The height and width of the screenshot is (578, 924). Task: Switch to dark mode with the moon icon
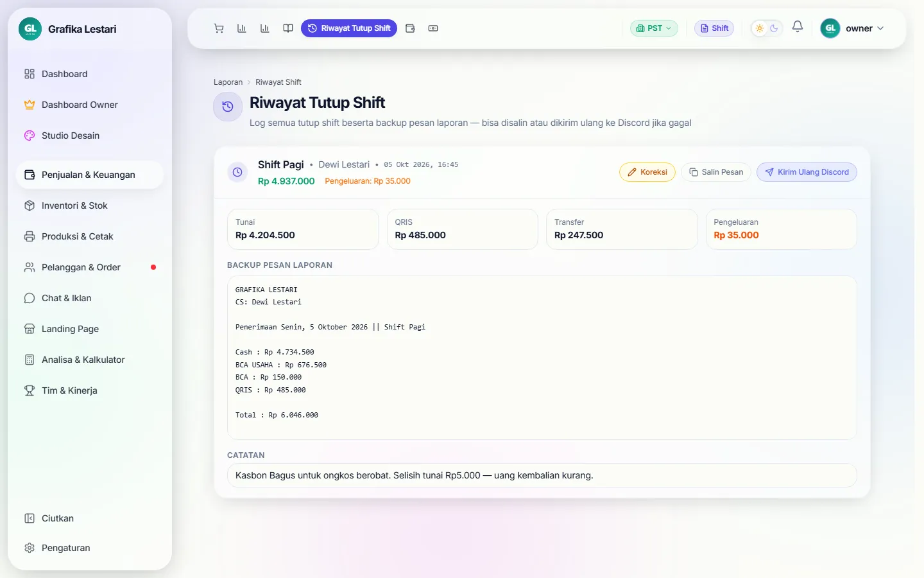774,28
